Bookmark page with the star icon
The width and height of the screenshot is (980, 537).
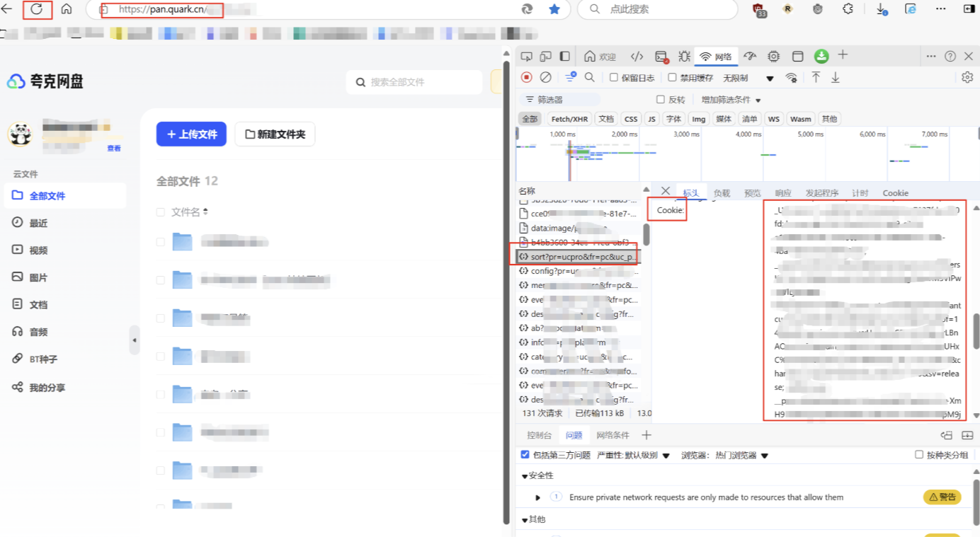click(x=554, y=9)
